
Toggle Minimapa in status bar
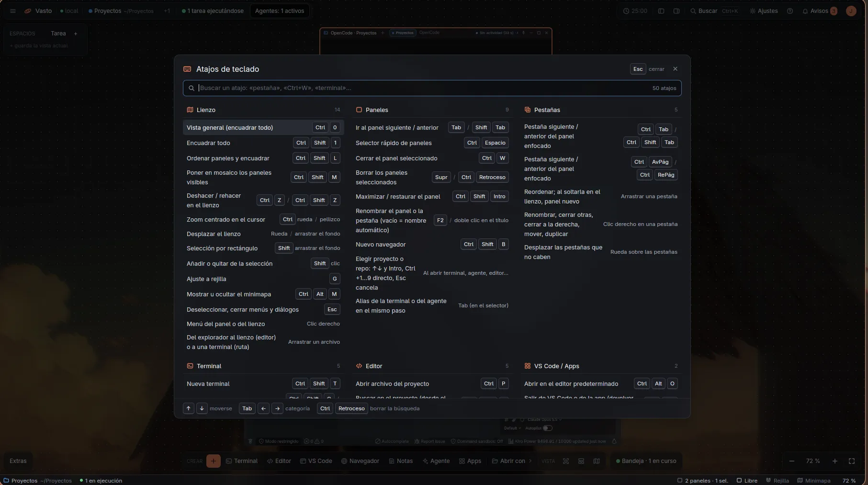click(814, 481)
